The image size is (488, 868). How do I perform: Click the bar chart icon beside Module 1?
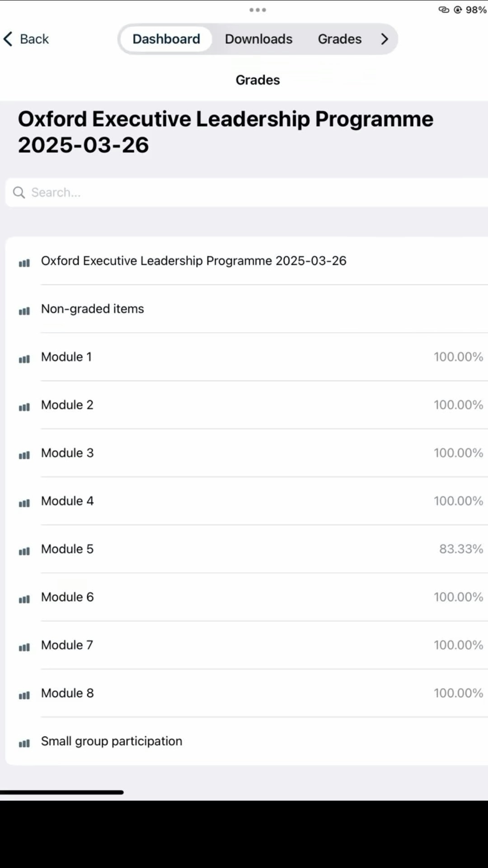click(x=24, y=359)
